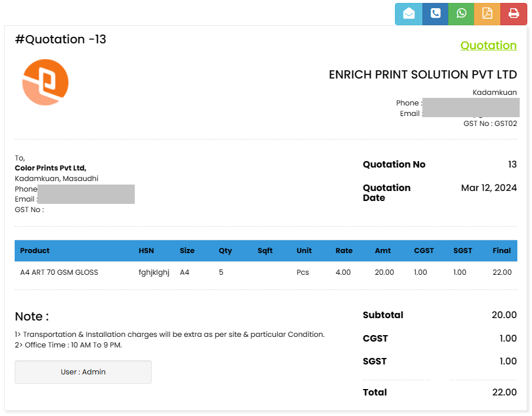Share the quotation via WhatsApp icon
Viewport: 532px width, 416px height.
(462, 14)
